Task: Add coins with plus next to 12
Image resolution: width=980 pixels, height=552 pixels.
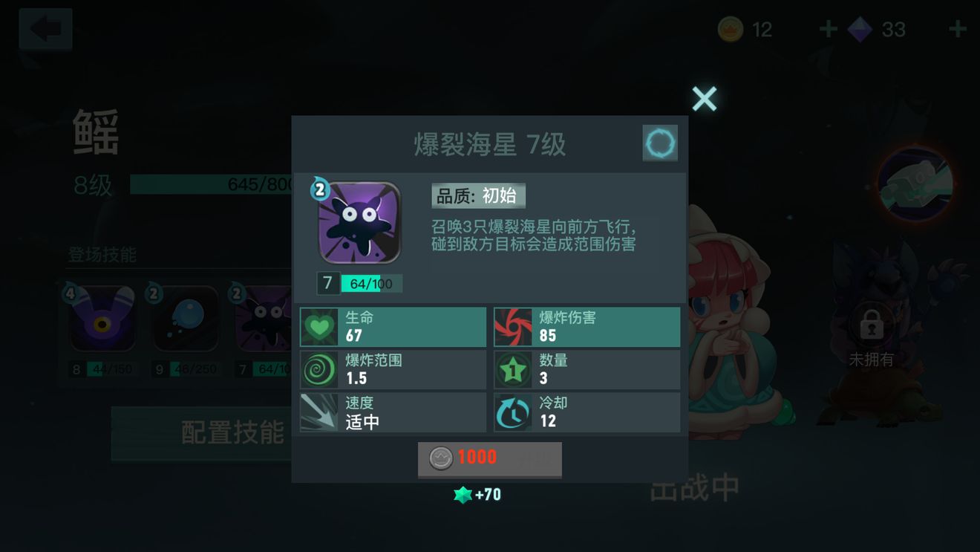Action: 828,30
